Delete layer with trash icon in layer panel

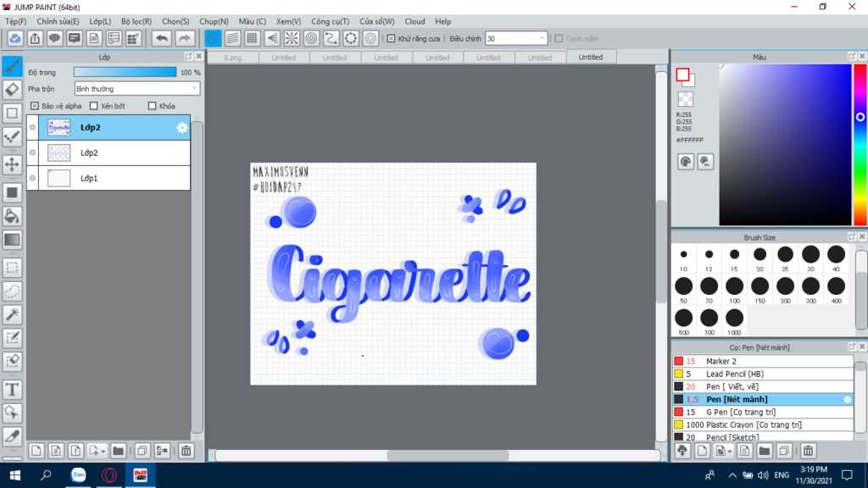[x=186, y=451]
